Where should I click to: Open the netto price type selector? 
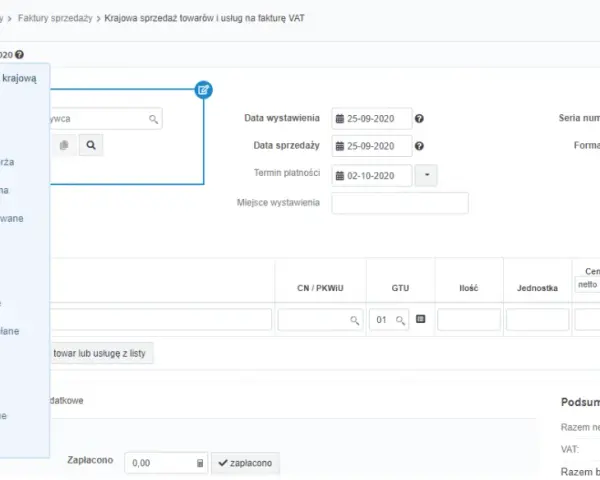pyautogui.click(x=587, y=285)
